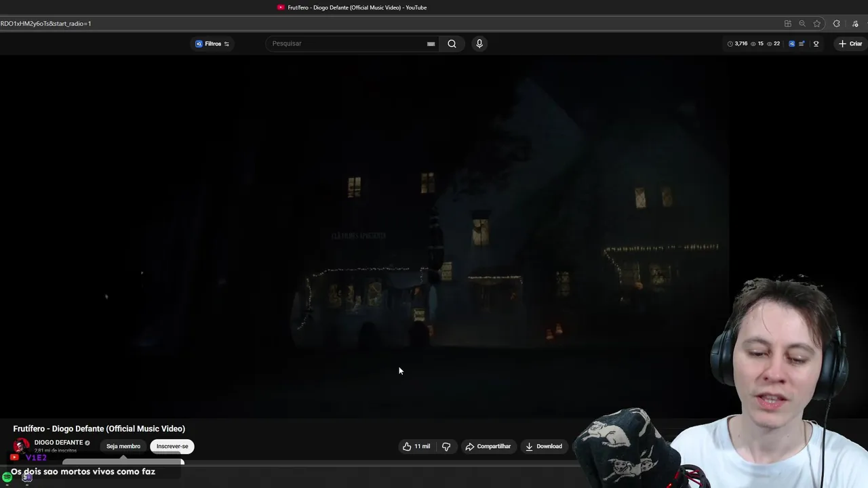Open the stacked list icon with blue dot
The height and width of the screenshot is (488, 868).
point(802,43)
